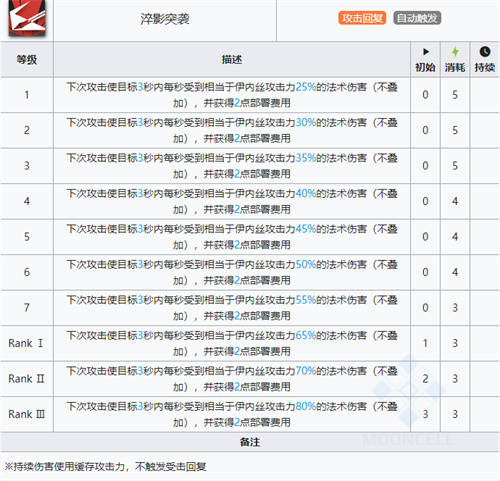Click level 1 row number cell
The width and height of the screenshot is (500, 481).
tap(27, 95)
